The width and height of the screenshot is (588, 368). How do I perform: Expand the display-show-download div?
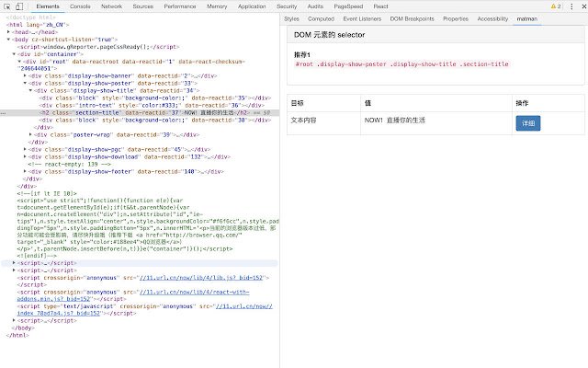point(25,156)
